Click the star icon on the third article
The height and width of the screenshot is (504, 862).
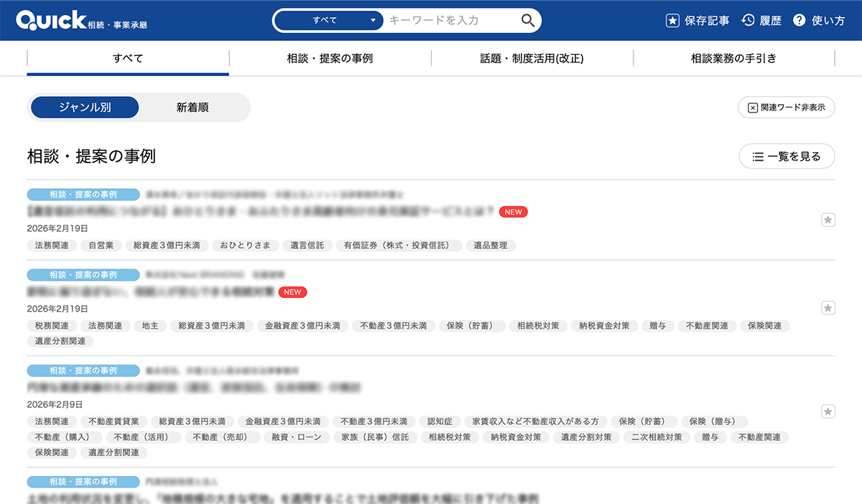pyautogui.click(x=828, y=411)
